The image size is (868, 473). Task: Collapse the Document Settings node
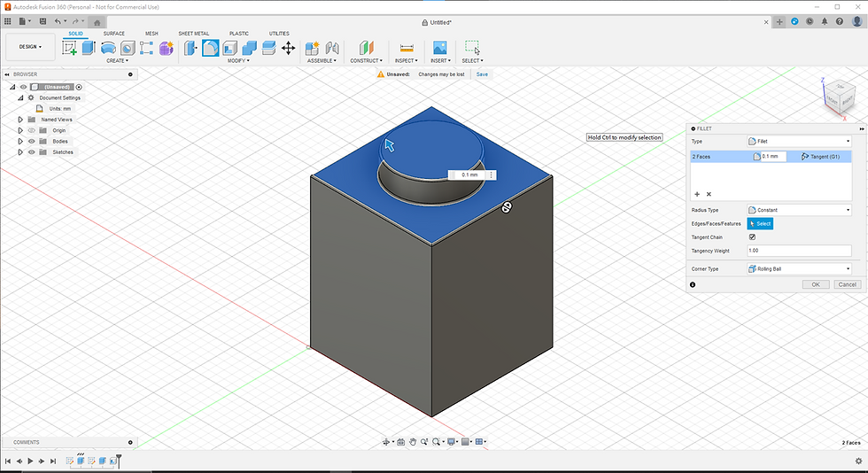click(x=20, y=98)
